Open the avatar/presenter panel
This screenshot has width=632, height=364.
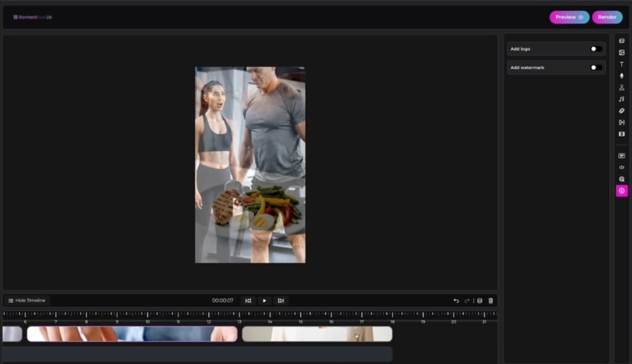[622, 88]
